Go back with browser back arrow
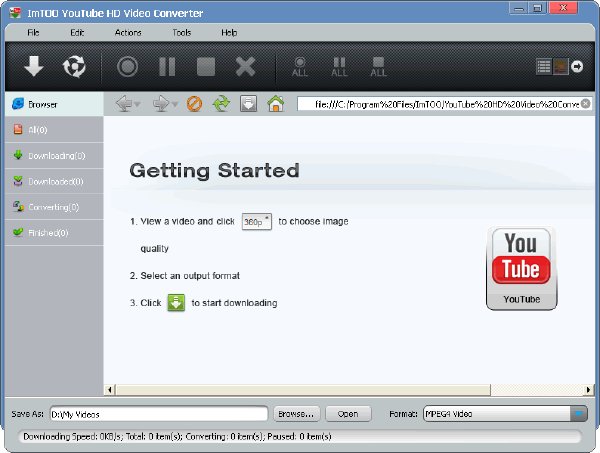 click(124, 104)
